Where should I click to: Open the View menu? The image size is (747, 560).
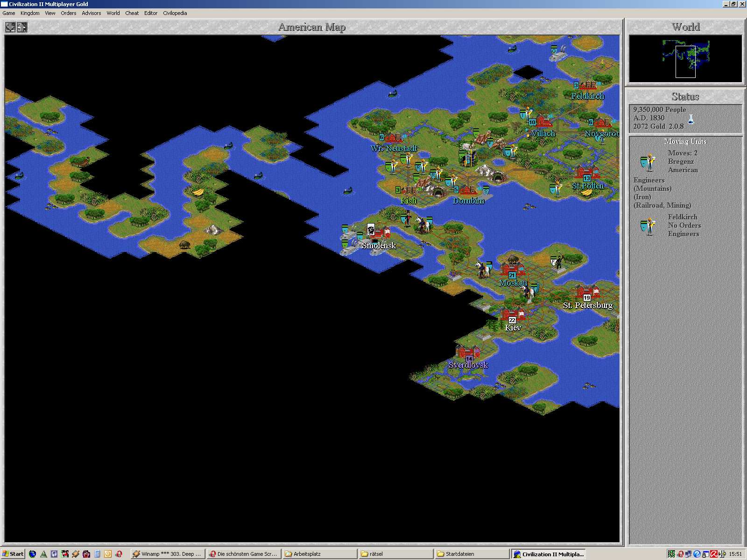(x=50, y=13)
